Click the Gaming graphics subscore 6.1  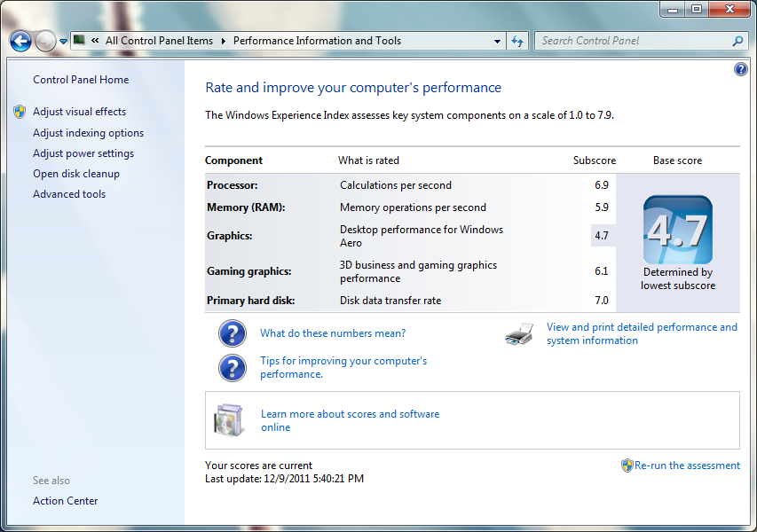coord(602,271)
